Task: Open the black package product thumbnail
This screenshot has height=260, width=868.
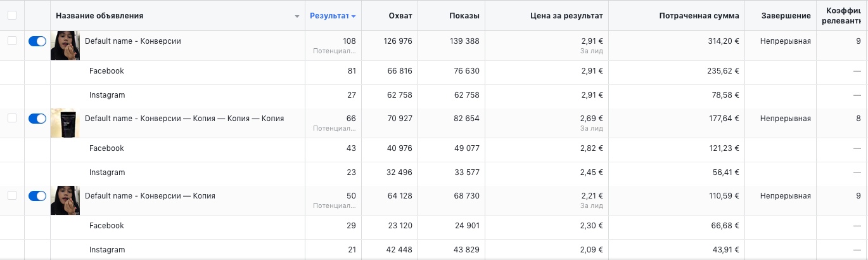Action: pyautogui.click(x=65, y=123)
